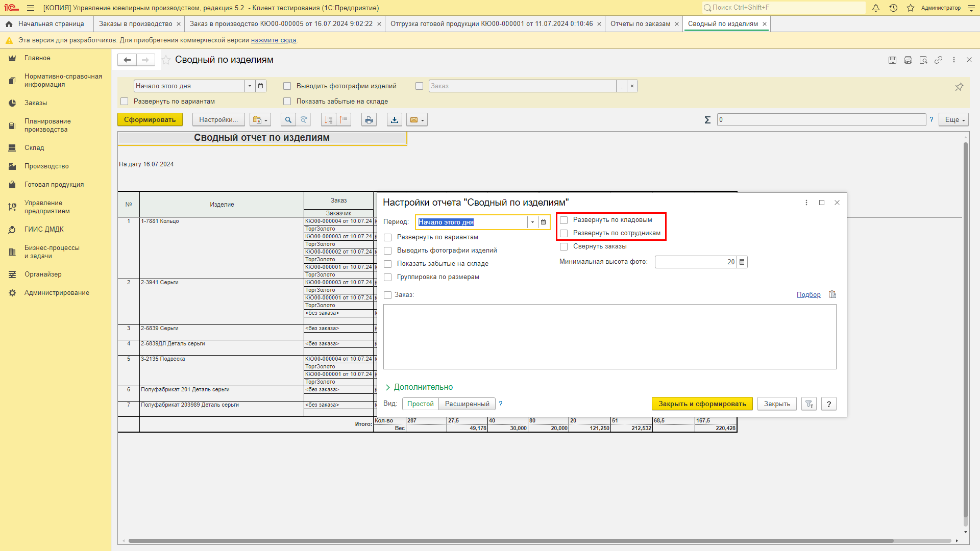Image resolution: width=980 pixels, height=551 pixels.
Task: Click calculator icon in minimal photo height
Action: coord(742,262)
